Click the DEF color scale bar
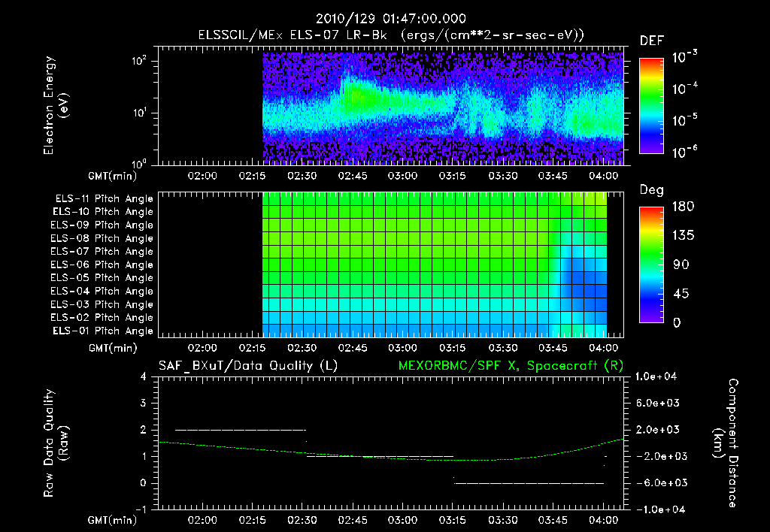 click(651, 105)
